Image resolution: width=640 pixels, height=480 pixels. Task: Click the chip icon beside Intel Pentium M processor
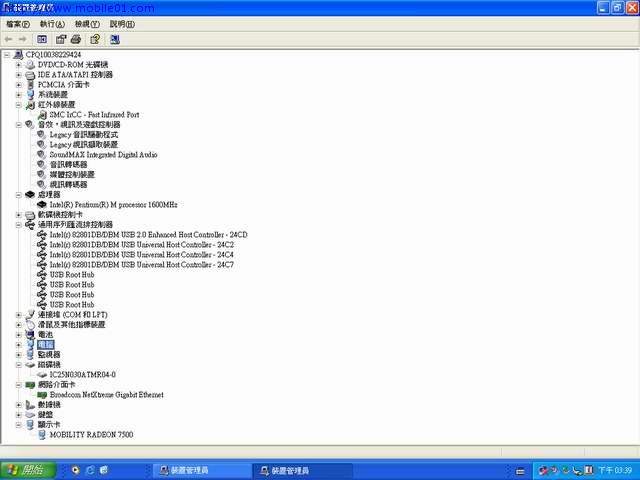click(42, 204)
